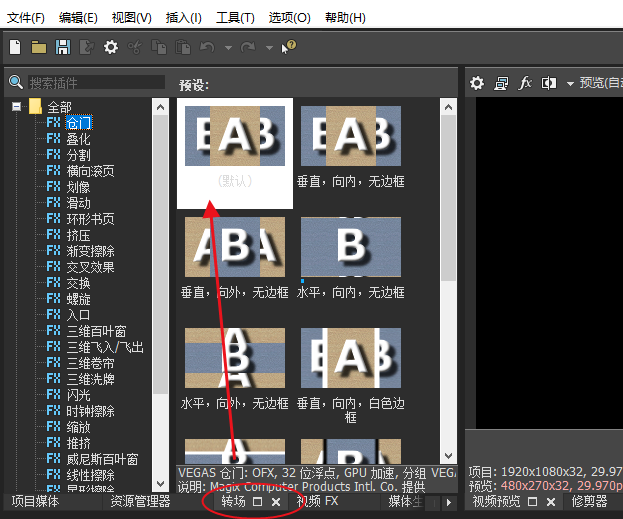The image size is (623, 519).
Task: Click the What's This help icon
Action: click(289, 47)
